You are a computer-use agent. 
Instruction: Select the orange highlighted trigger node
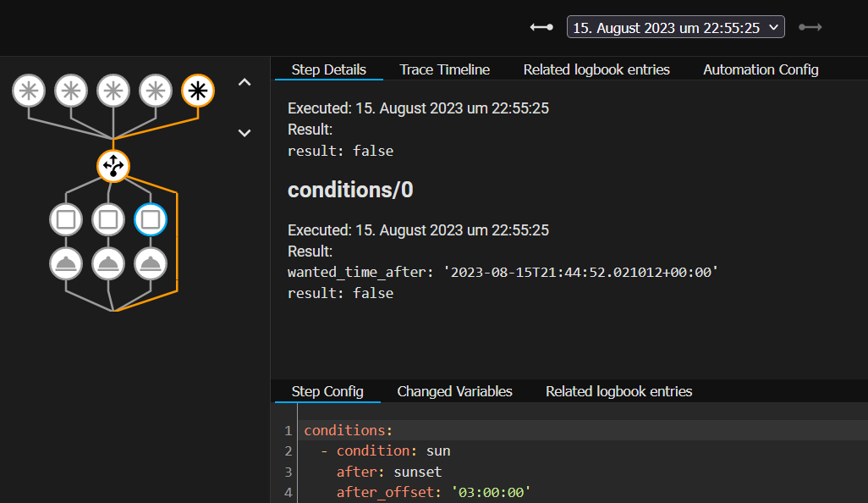click(x=197, y=91)
